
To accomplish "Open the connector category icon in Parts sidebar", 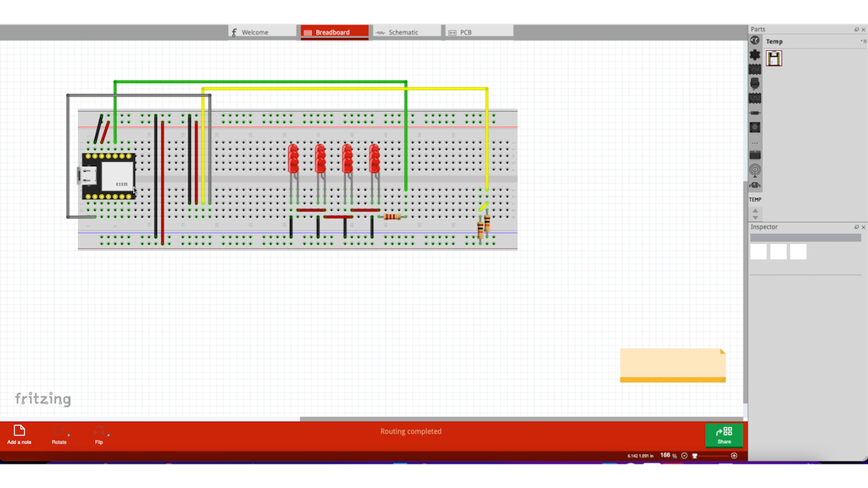I will [x=754, y=83].
